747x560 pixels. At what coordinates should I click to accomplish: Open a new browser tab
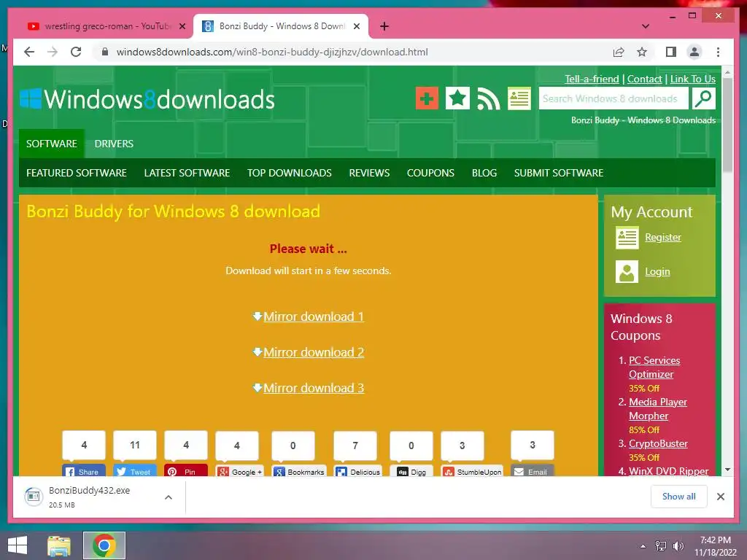[x=384, y=26]
